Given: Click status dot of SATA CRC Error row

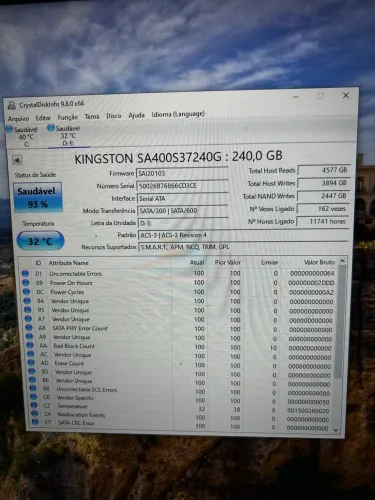Looking at the screenshot, I should [x=35, y=422].
